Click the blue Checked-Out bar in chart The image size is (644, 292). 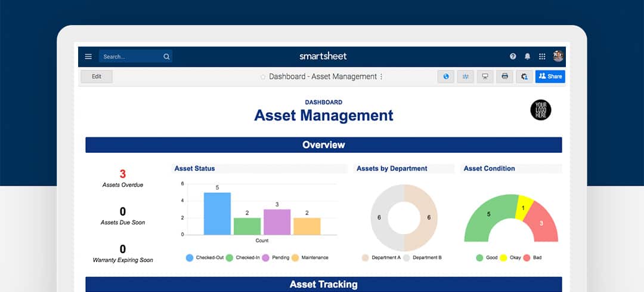217,214
